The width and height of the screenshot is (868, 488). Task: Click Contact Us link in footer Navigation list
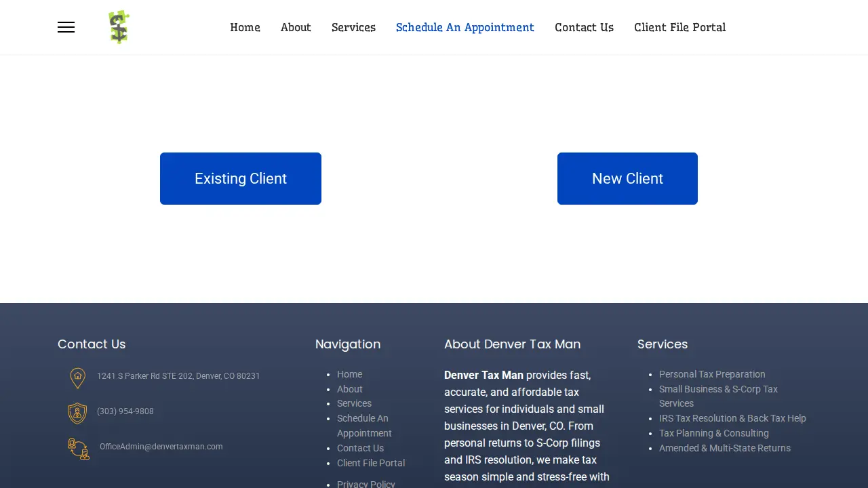[360, 448]
